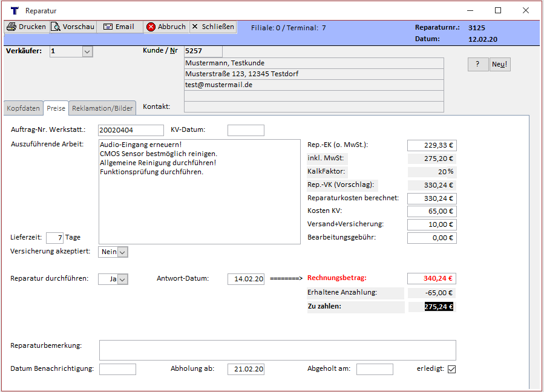The height and width of the screenshot is (392, 544).
Task: Click the Abgeholt am date field
Action: [x=375, y=369]
